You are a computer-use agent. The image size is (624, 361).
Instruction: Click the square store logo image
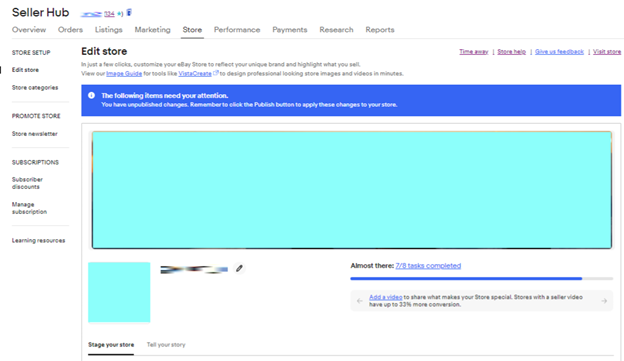click(119, 292)
